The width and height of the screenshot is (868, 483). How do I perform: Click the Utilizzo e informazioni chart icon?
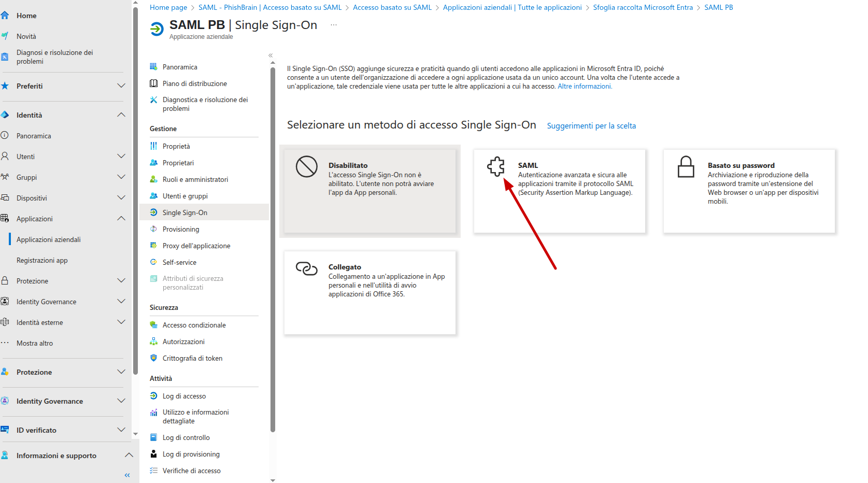[153, 413]
